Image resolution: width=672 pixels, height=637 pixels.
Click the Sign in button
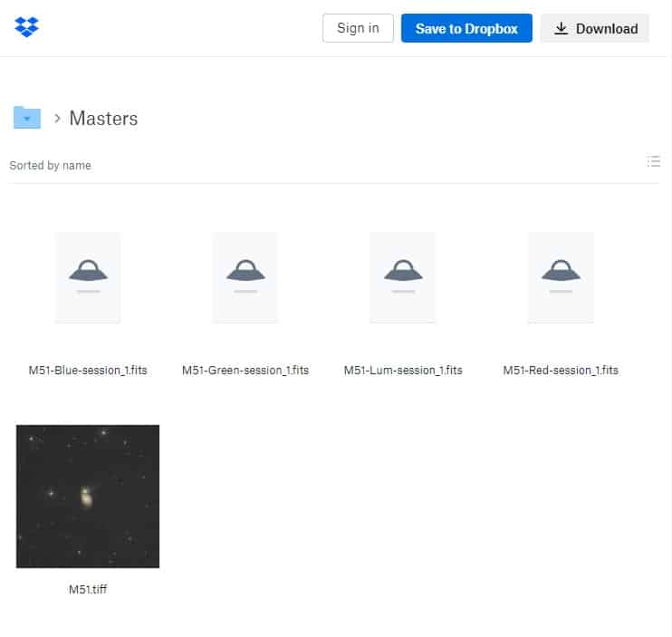pyautogui.click(x=358, y=28)
